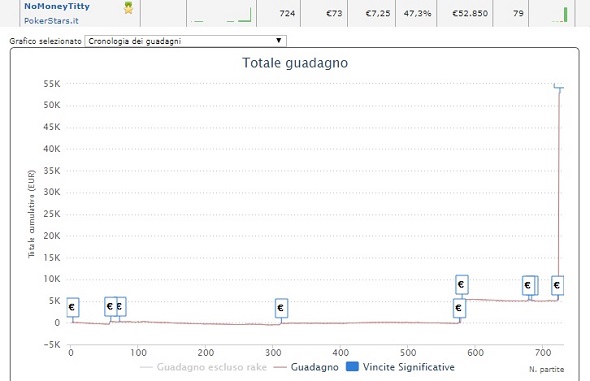Image resolution: width=590 pixels, height=381 pixels.
Task: Click the euro marker near game 60
Action: [110, 307]
